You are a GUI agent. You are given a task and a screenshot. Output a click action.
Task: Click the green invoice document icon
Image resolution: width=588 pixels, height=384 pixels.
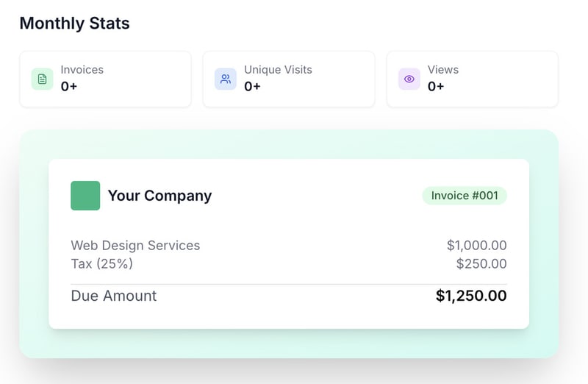pos(42,79)
